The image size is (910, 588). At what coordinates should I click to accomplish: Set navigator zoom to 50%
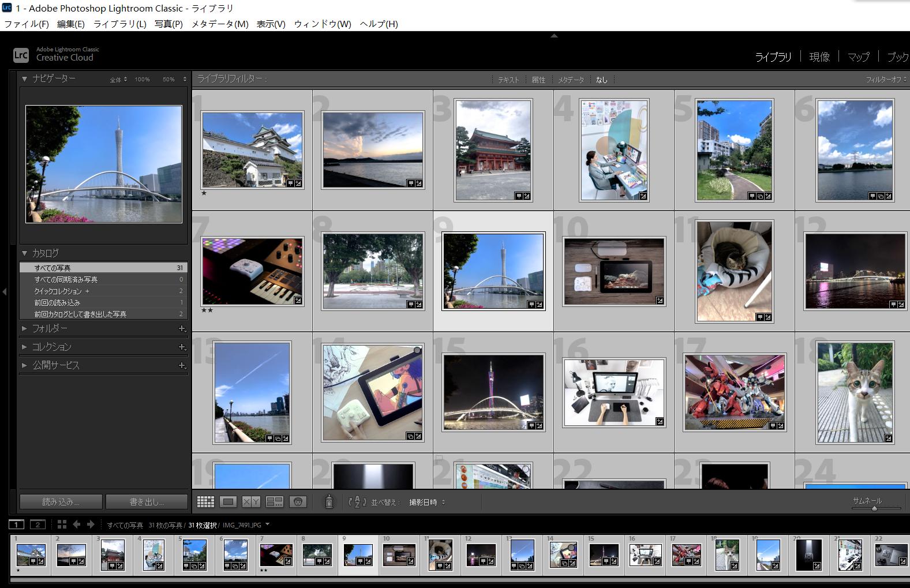168,80
